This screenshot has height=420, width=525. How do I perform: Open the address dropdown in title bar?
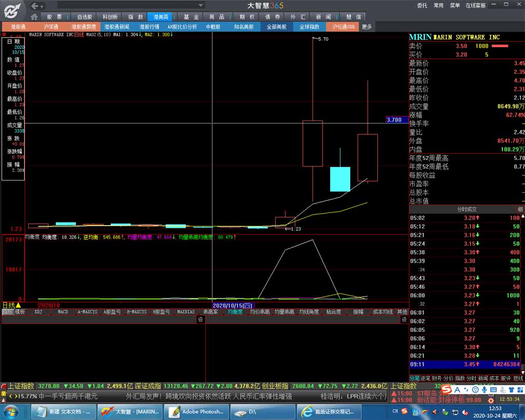pos(200,5)
